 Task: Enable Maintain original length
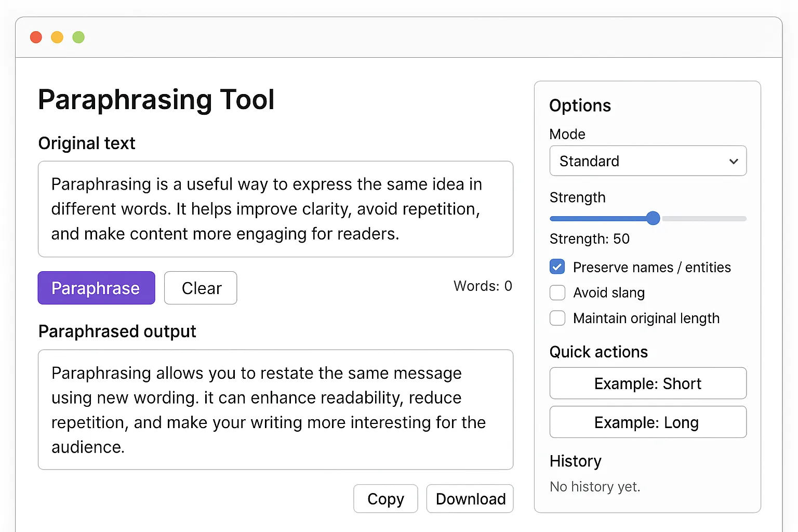[x=557, y=318]
